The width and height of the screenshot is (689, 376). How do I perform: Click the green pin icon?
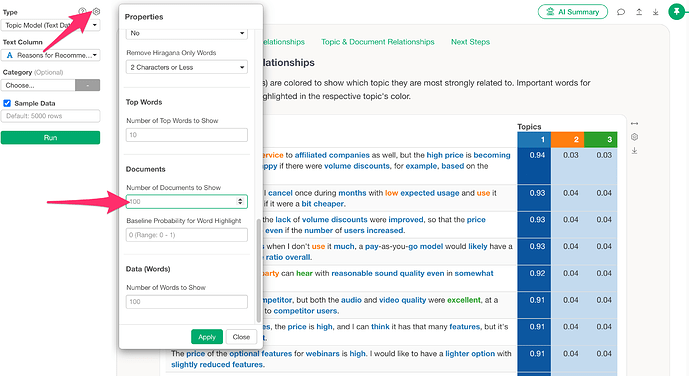click(x=676, y=11)
